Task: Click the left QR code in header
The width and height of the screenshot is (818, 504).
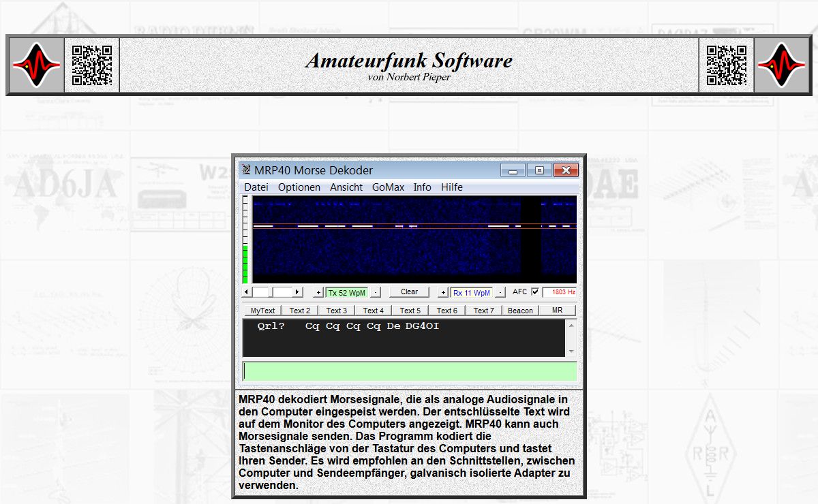Action: [x=92, y=65]
